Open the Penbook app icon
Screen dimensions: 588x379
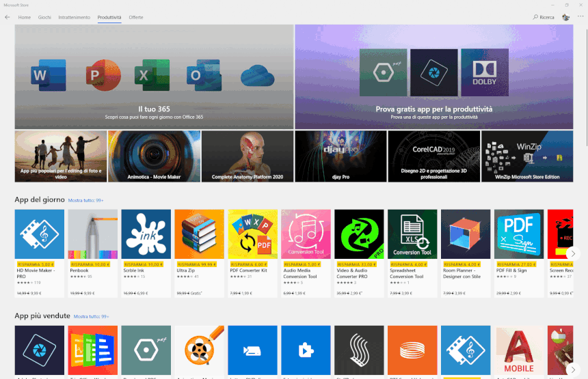92,234
